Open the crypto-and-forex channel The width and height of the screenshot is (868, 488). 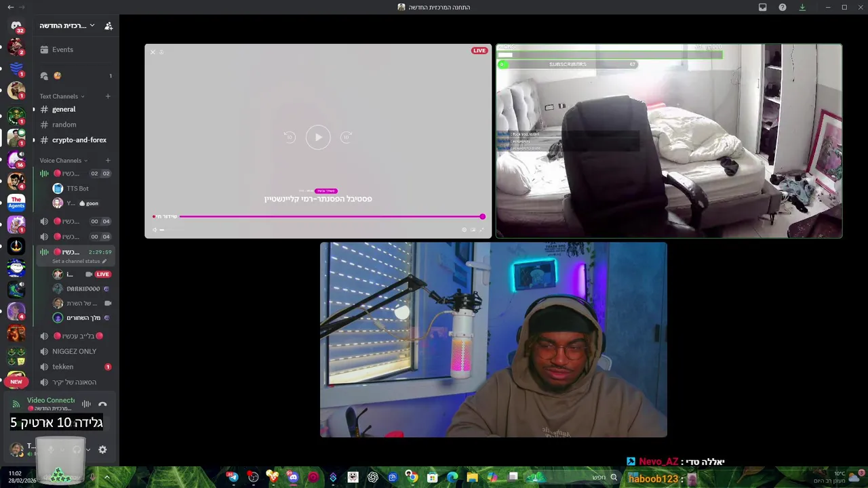(76, 140)
